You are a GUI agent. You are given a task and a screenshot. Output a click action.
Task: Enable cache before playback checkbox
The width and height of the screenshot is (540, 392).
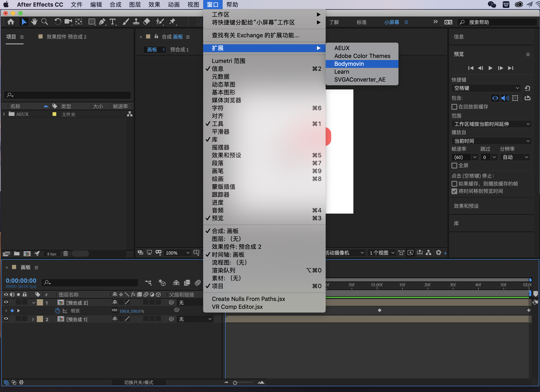(x=454, y=107)
